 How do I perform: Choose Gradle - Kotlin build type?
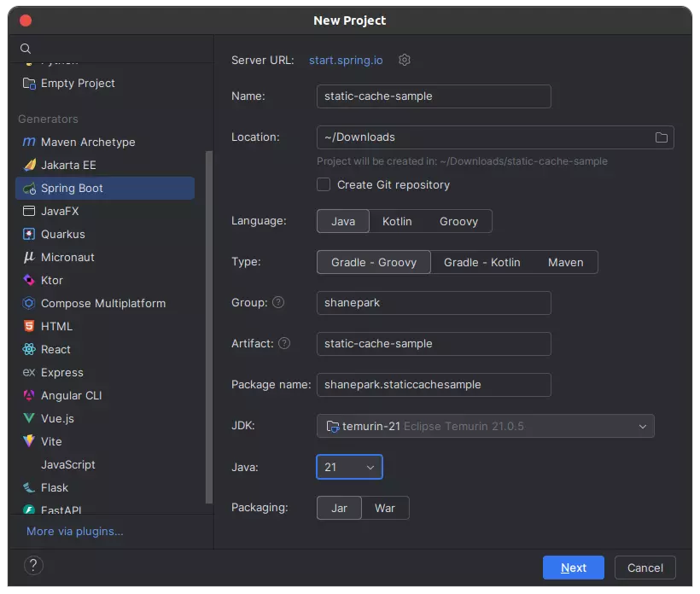pyautogui.click(x=481, y=262)
